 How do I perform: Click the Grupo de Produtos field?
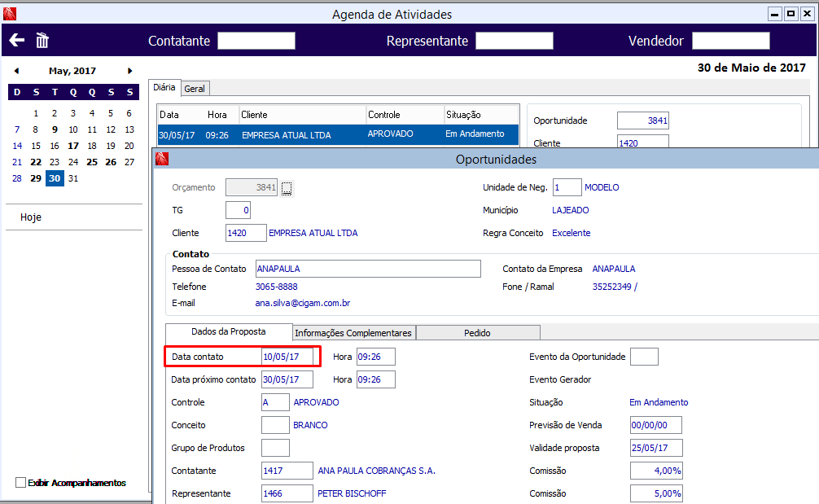(x=275, y=448)
